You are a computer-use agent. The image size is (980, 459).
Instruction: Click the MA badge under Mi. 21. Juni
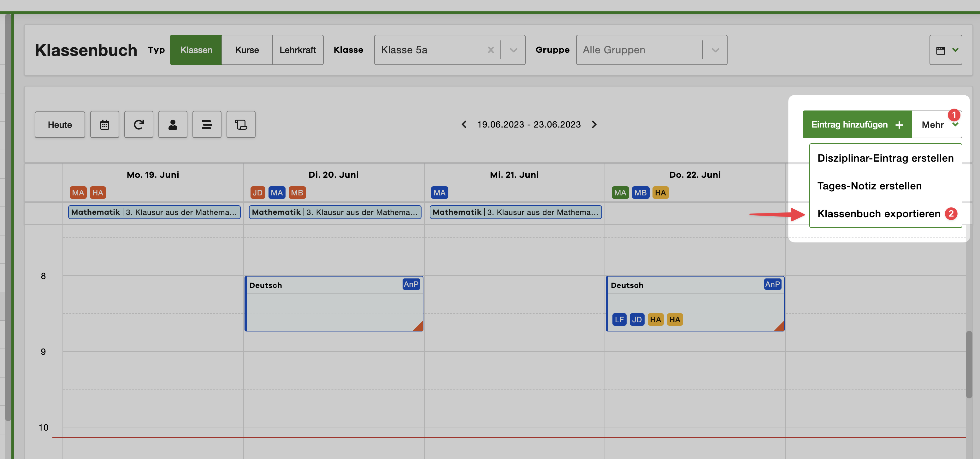pyautogui.click(x=440, y=193)
